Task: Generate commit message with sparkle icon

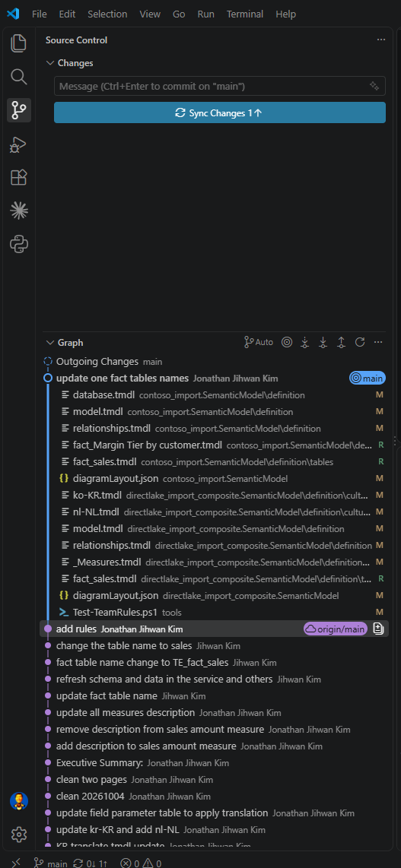Action: point(374,86)
